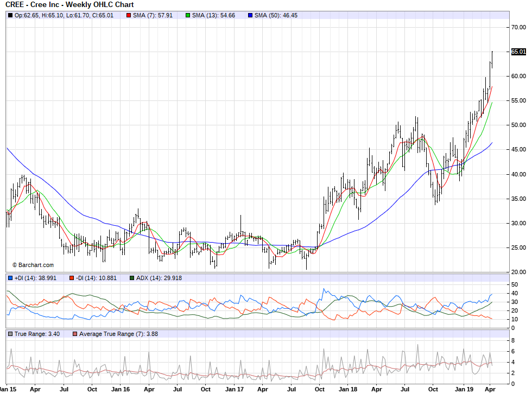
Task: Click the Jan 18 date axis label
Action: coord(348,389)
